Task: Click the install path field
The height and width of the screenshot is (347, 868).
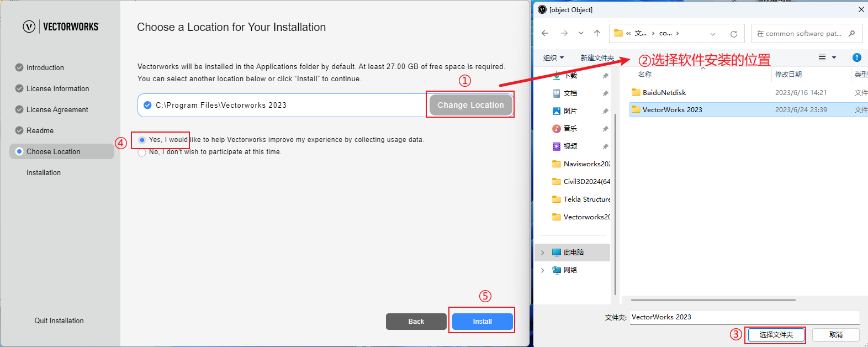Action: click(282, 105)
